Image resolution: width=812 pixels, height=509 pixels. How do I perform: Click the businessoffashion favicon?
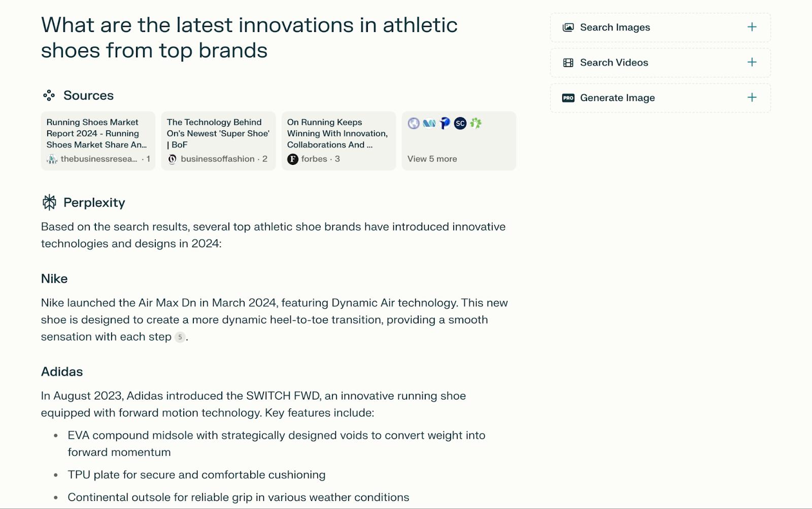(x=173, y=159)
